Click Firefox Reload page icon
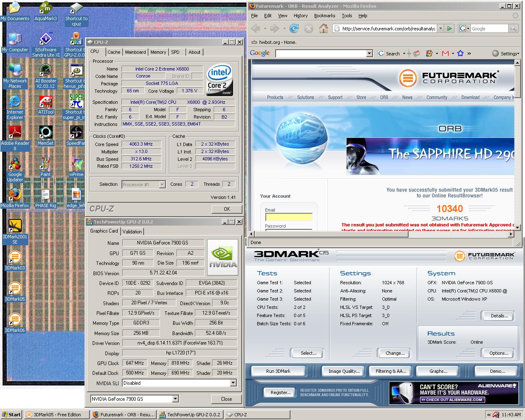 tap(294, 28)
